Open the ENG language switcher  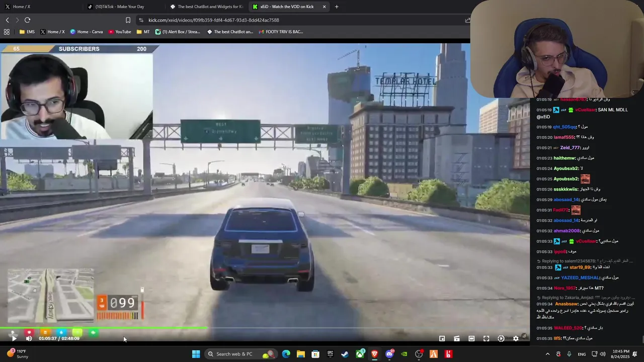[582, 354]
